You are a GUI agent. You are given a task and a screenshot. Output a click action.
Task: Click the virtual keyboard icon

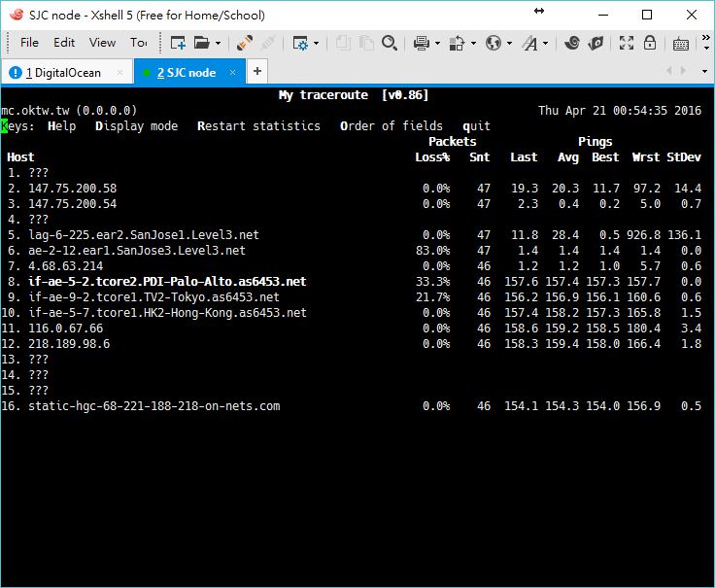(681, 45)
